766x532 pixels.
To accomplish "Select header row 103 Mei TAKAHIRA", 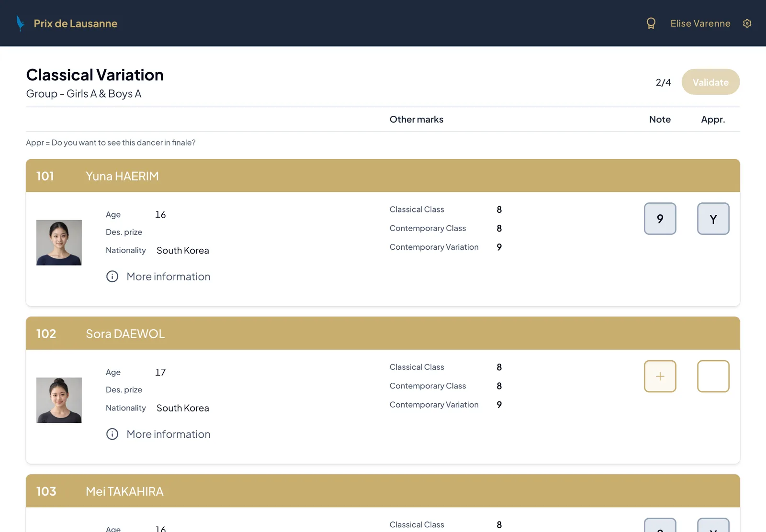I will pos(383,491).
